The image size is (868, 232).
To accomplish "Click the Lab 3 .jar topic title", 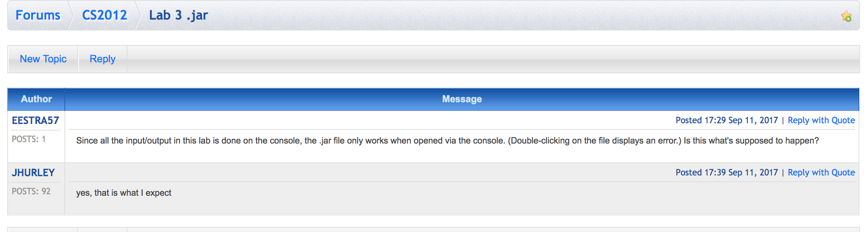I will [178, 15].
